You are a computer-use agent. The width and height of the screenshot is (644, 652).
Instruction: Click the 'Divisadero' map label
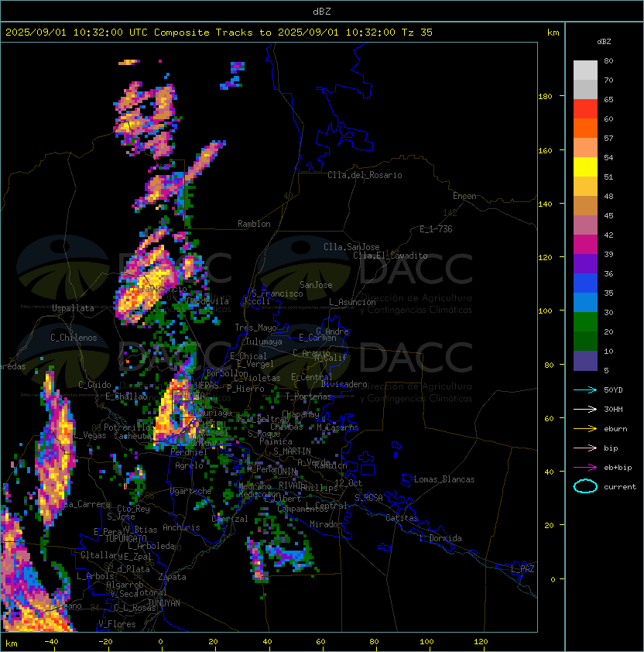click(344, 384)
